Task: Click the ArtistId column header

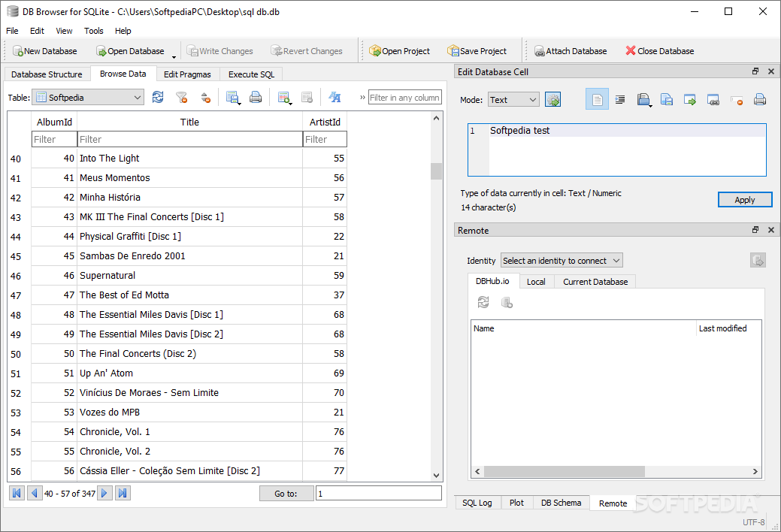Action: click(x=325, y=122)
